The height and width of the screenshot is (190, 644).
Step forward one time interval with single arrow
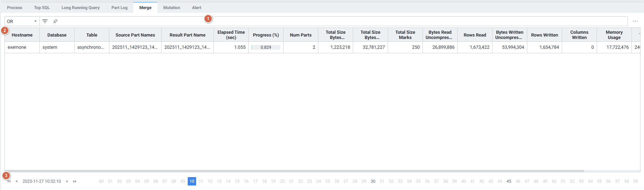[67, 181]
